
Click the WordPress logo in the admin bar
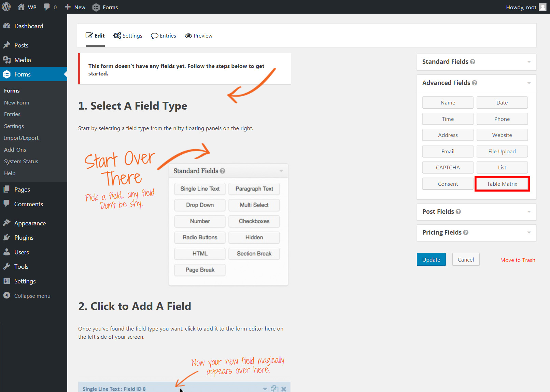[x=6, y=7]
